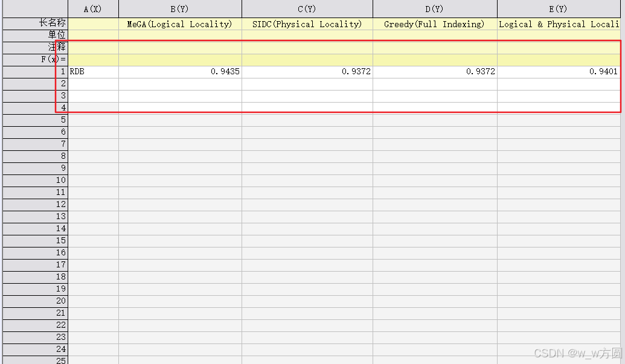This screenshot has height=364, width=625.
Task: Select the 单位 row header
Action: coord(35,35)
